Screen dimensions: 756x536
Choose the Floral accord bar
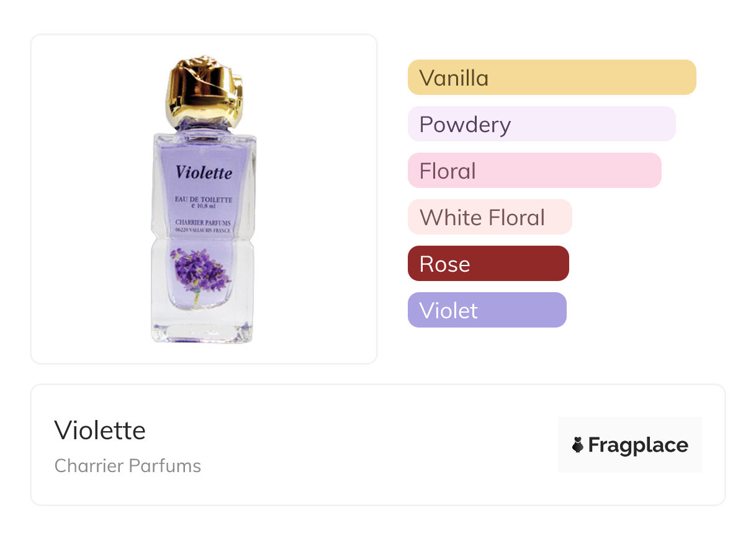coord(534,171)
